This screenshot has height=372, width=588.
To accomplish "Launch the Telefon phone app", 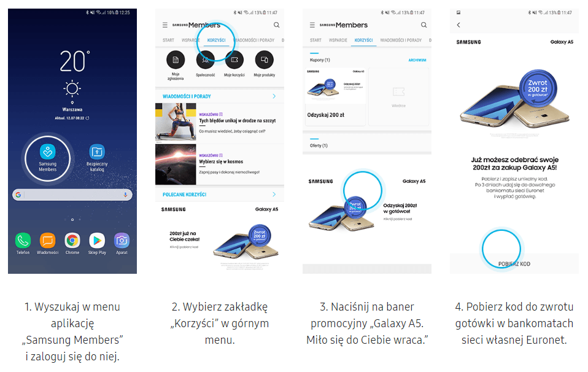I will point(23,241).
